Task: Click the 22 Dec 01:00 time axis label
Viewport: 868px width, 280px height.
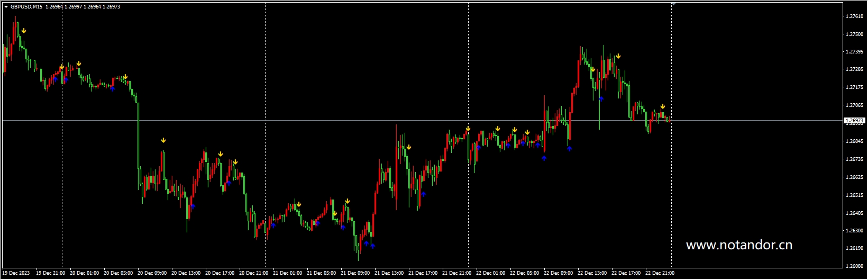Action: pos(490,273)
